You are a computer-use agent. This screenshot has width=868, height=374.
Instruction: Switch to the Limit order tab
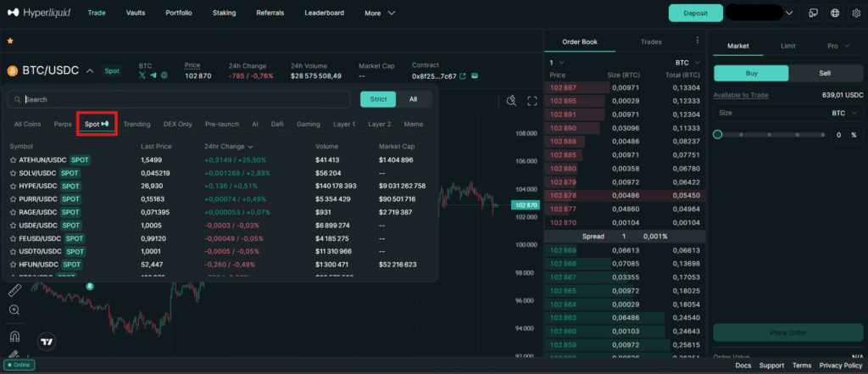(x=788, y=46)
